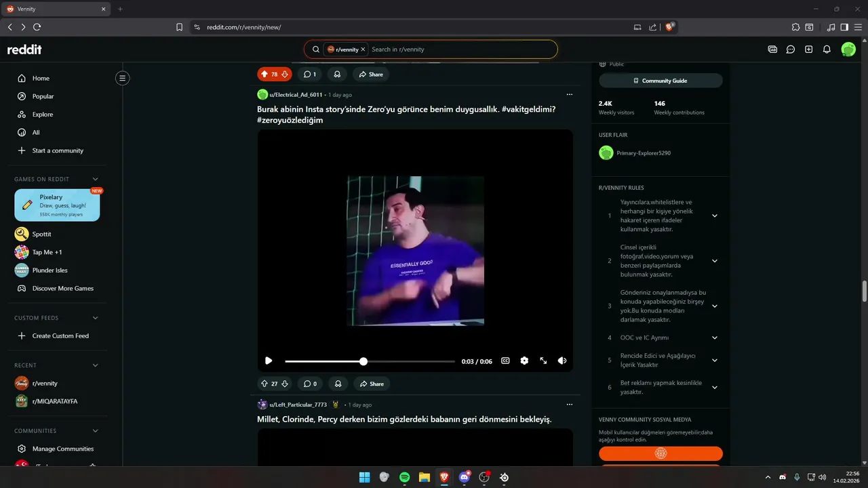Open comments on post with 78 votes

(310, 74)
